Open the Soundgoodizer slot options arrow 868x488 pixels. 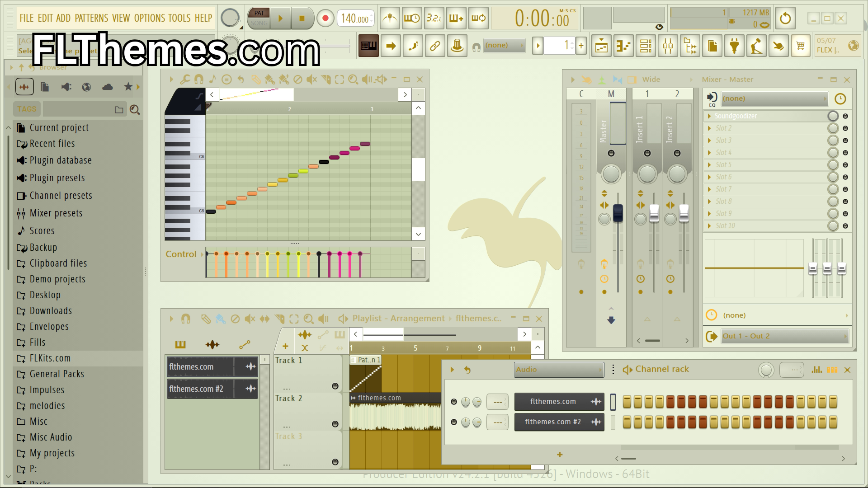[709, 116]
